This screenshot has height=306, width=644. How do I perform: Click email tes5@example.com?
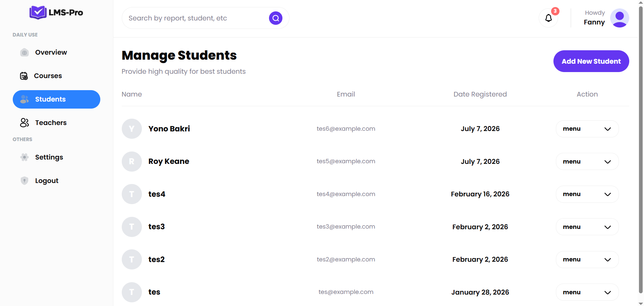[x=346, y=161]
